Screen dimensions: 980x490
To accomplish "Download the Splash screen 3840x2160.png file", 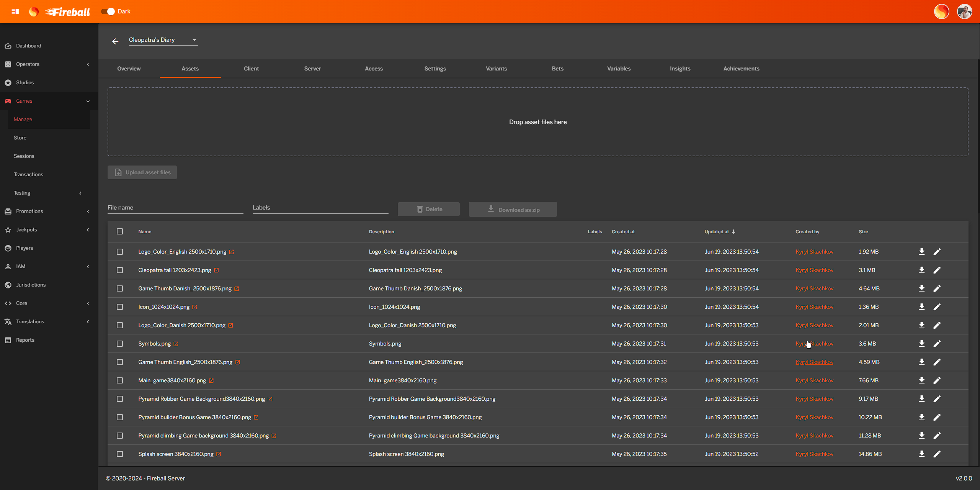I will [921, 454].
